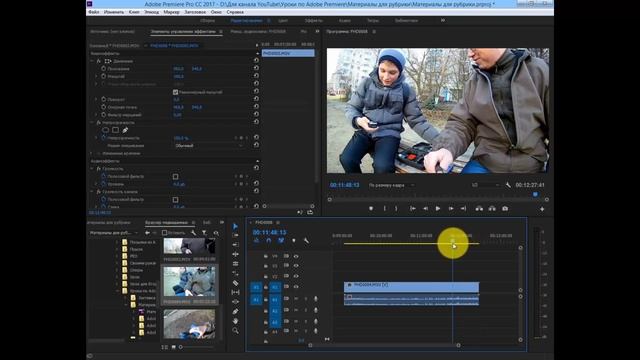The height and width of the screenshot is (360, 640).
Task: Select the Slip tool
Action: coord(236,292)
